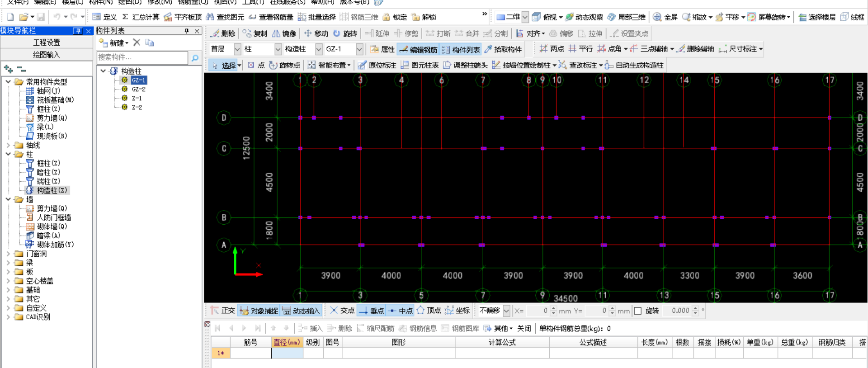Viewport: 868px width, 368px height.
Task: Click the 旋转 (rotate) edit tool
Action: click(x=345, y=33)
